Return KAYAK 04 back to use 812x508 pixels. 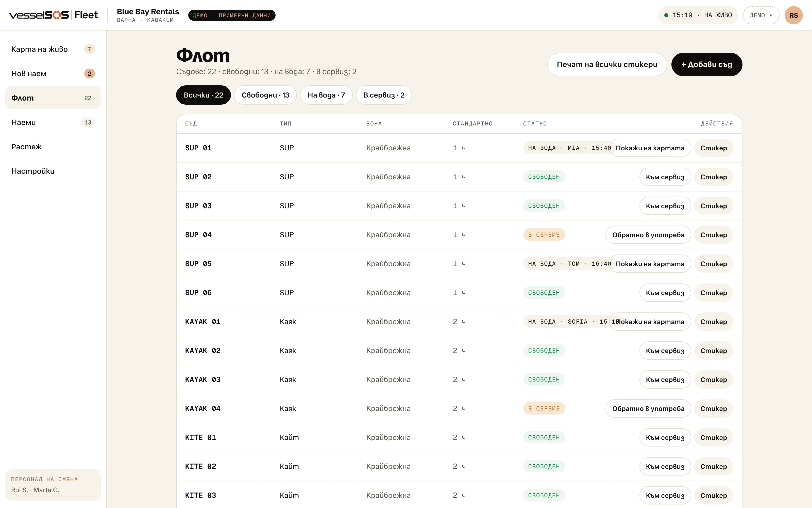[x=648, y=408]
